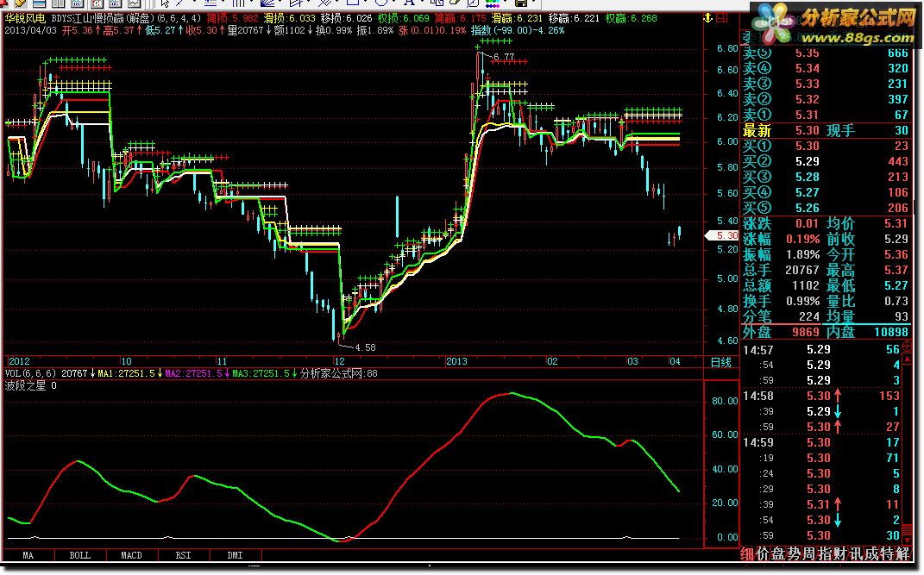The height and width of the screenshot is (575, 924).
Task: Click the 4.58 low price annotation
Action: tap(365, 347)
